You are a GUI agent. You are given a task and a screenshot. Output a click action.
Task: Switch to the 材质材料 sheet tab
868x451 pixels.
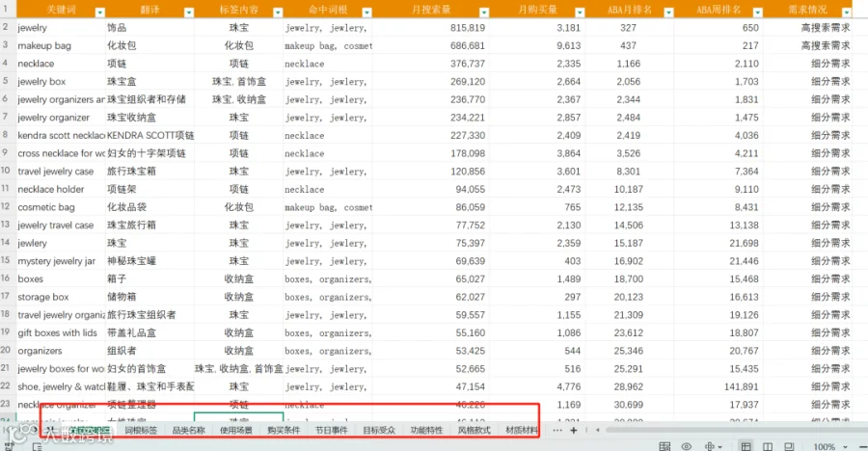click(x=522, y=430)
